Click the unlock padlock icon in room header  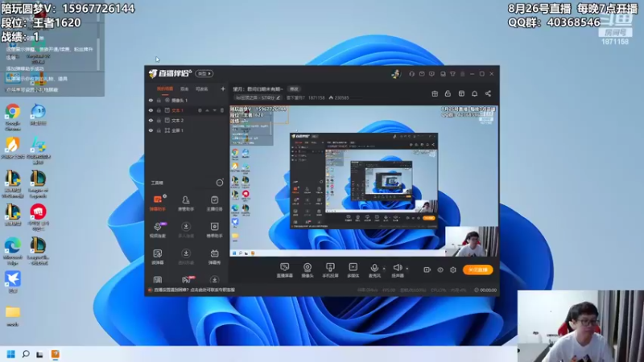coord(448,93)
